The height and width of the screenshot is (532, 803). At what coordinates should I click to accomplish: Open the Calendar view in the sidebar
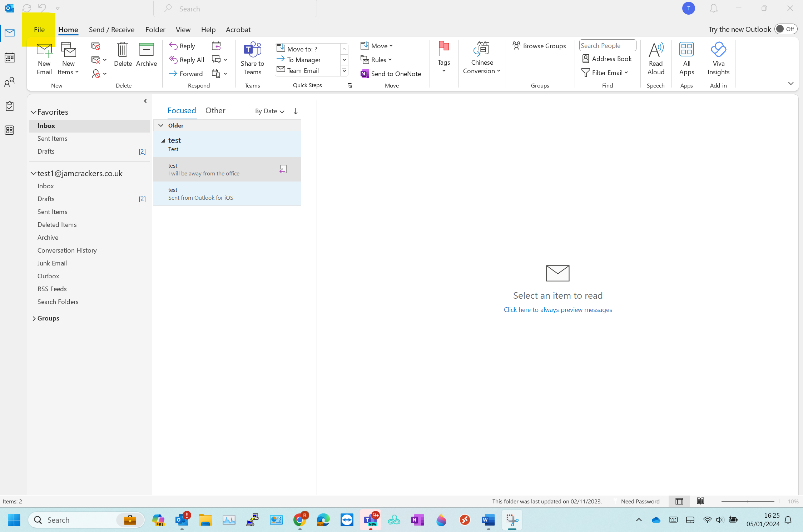click(x=9, y=57)
